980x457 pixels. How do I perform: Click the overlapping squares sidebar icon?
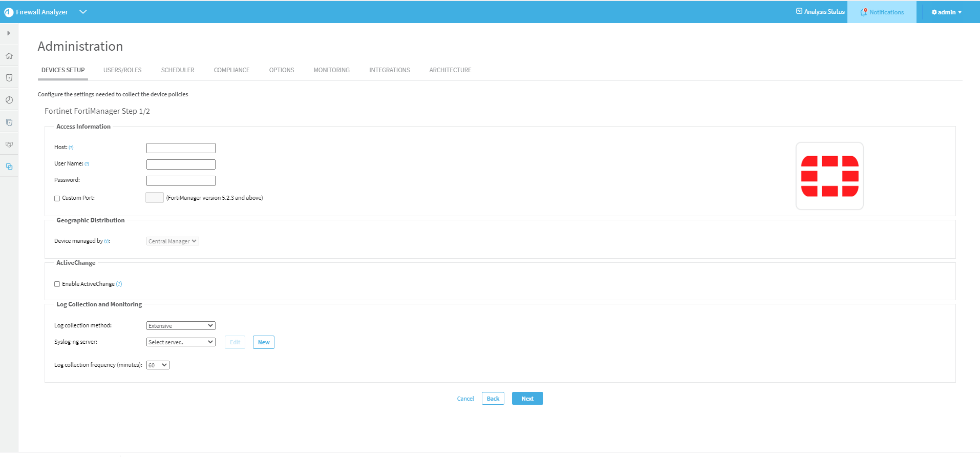9,167
